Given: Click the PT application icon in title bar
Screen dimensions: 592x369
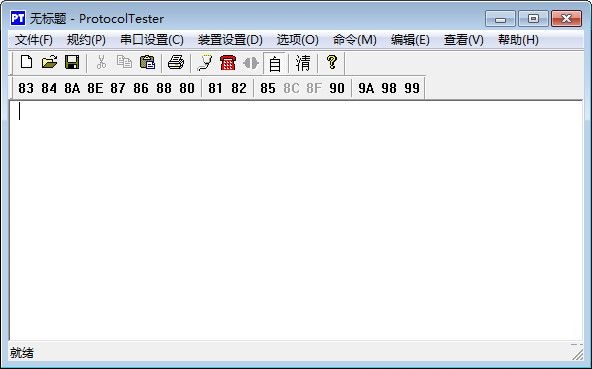Looking at the screenshot, I should click(18, 18).
